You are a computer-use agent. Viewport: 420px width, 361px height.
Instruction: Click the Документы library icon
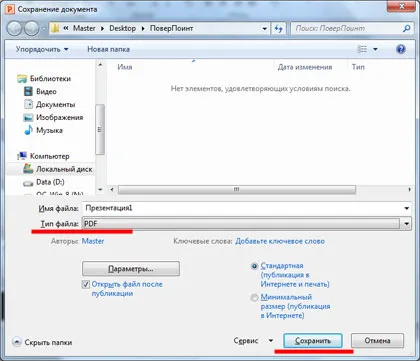point(29,104)
